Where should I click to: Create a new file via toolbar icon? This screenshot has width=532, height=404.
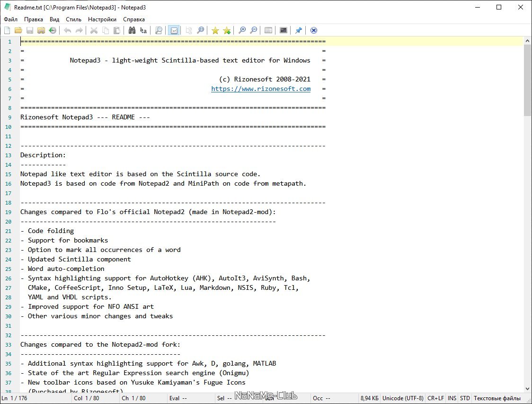point(7,30)
